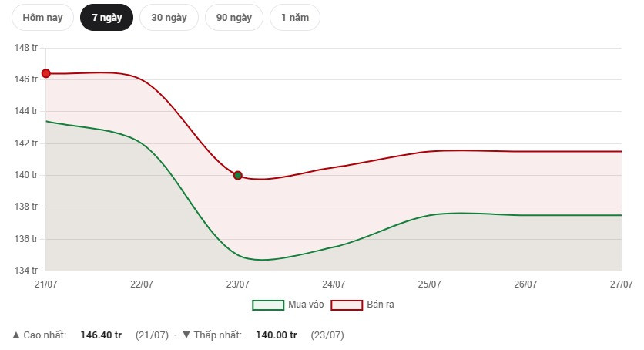Click the green low marker at 23/07
The height and width of the screenshot is (350, 644).
[x=238, y=176]
